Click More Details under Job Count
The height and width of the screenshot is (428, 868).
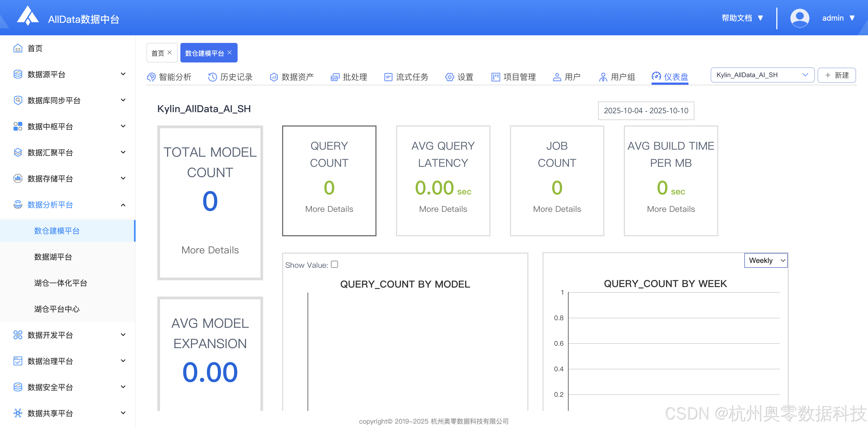click(x=557, y=209)
